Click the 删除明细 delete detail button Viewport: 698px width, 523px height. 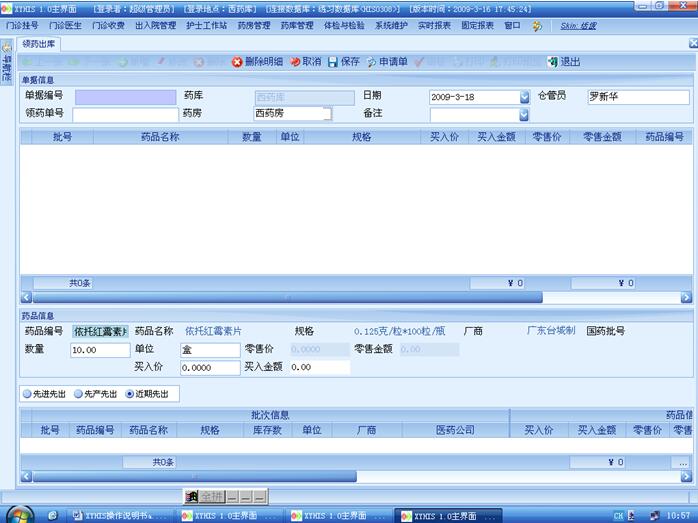[x=257, y=62]
